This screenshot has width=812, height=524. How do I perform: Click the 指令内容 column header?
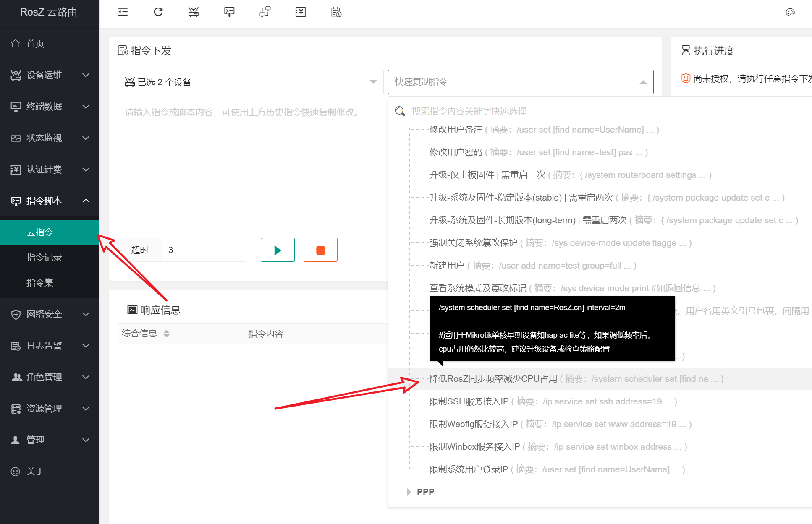tap(266, 334)
